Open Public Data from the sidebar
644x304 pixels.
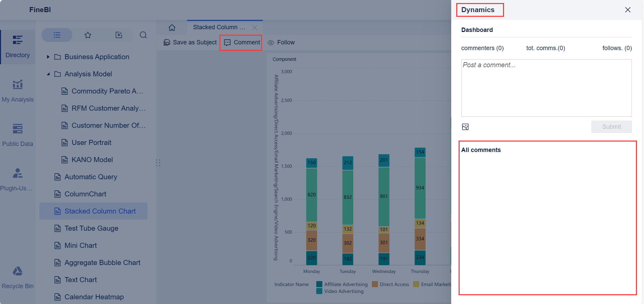click(17, 134)
